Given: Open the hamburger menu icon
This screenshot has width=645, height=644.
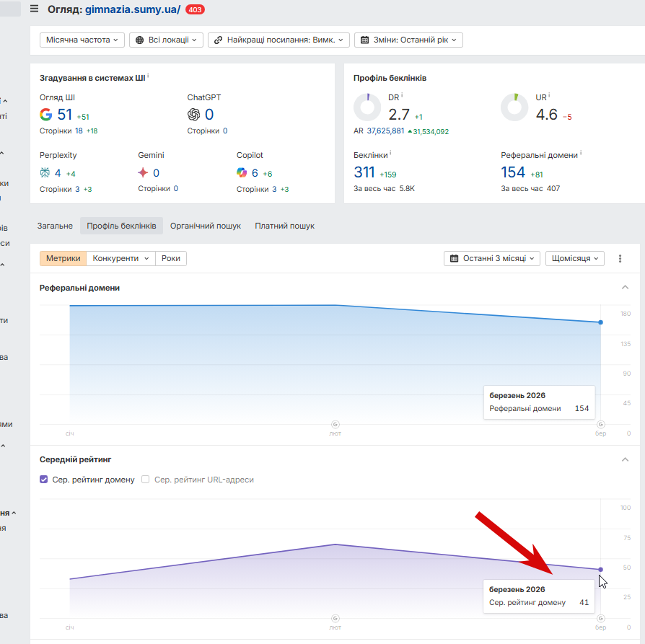Looking at the screenshot, I should click(x=34, y=9).
